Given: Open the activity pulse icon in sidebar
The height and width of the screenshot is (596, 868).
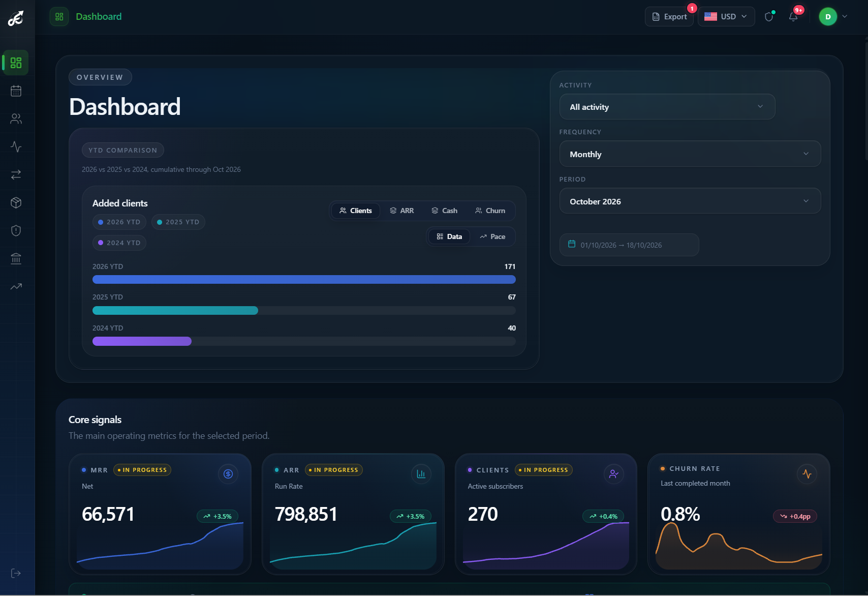Looking at the screenshot, I should 16,147.
